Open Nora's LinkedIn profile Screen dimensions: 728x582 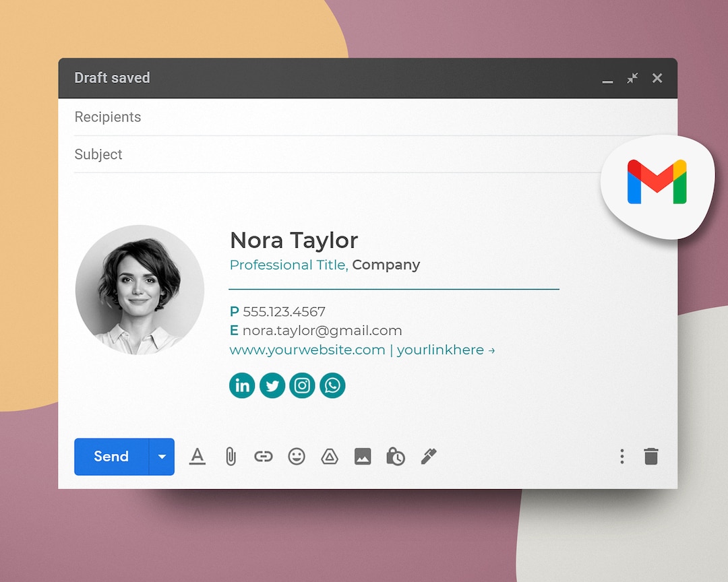242,385
